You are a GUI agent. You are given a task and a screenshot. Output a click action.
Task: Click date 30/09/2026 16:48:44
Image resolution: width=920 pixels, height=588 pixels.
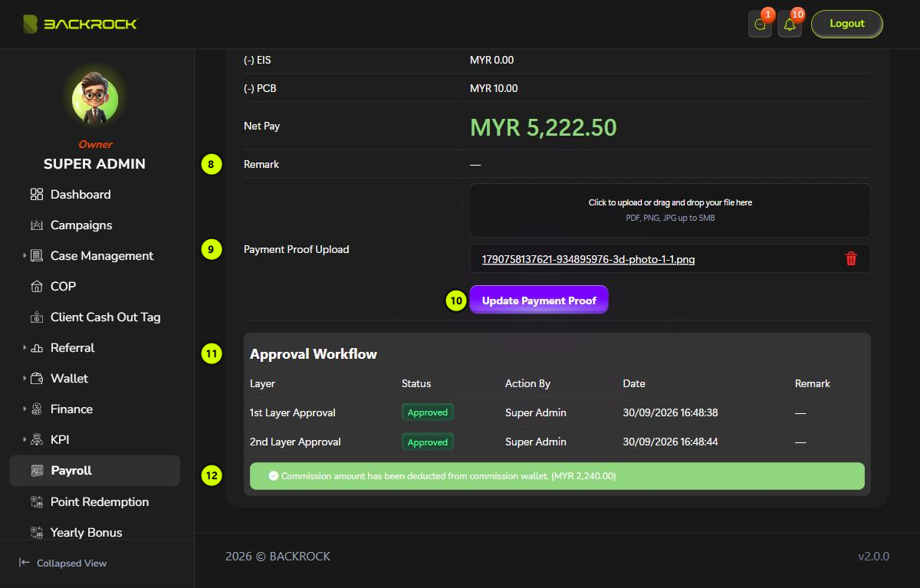click(670, 442)
